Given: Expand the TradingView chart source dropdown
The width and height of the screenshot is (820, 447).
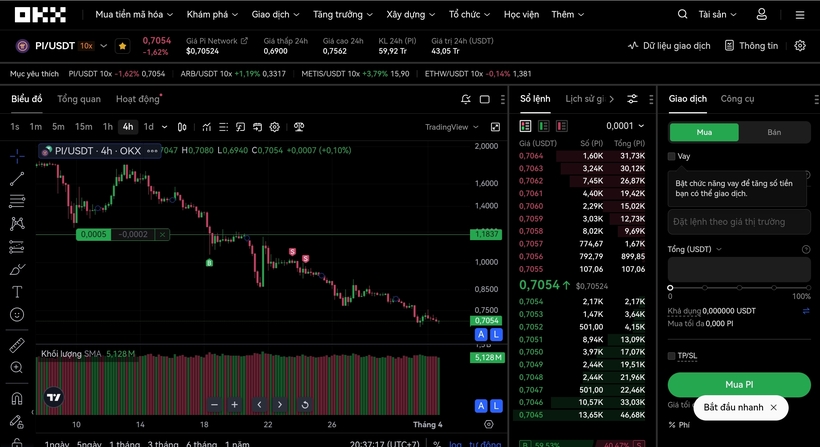Looking at the screenshot, I should 451,127.
